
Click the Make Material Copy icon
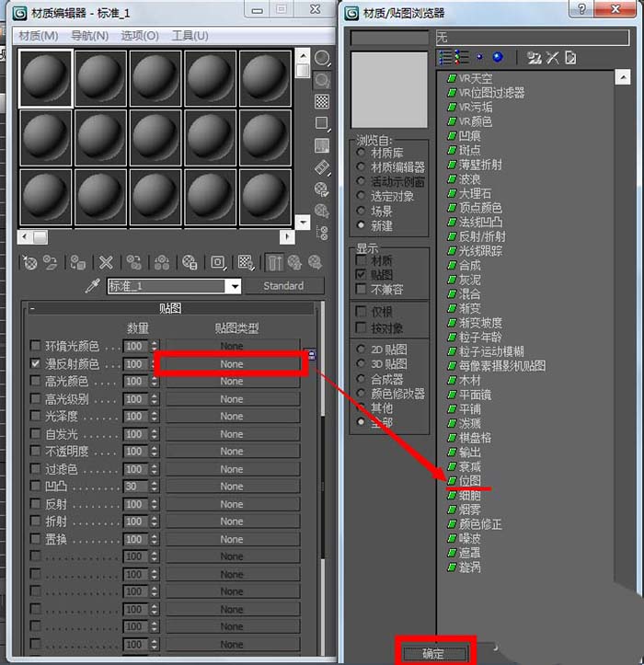[133, 262]
